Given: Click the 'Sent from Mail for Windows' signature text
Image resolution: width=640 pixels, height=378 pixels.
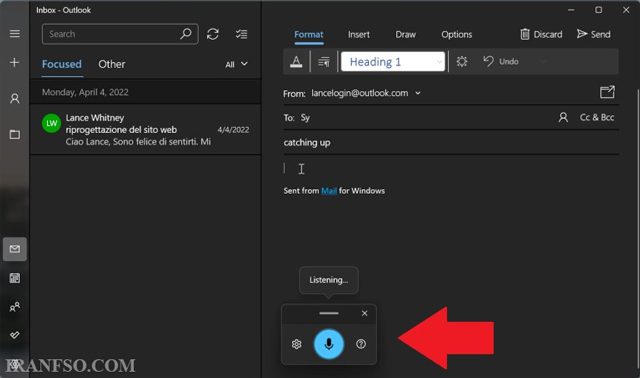Looking at the screenshot, I should pyautogui.click(x=334, y=191).
